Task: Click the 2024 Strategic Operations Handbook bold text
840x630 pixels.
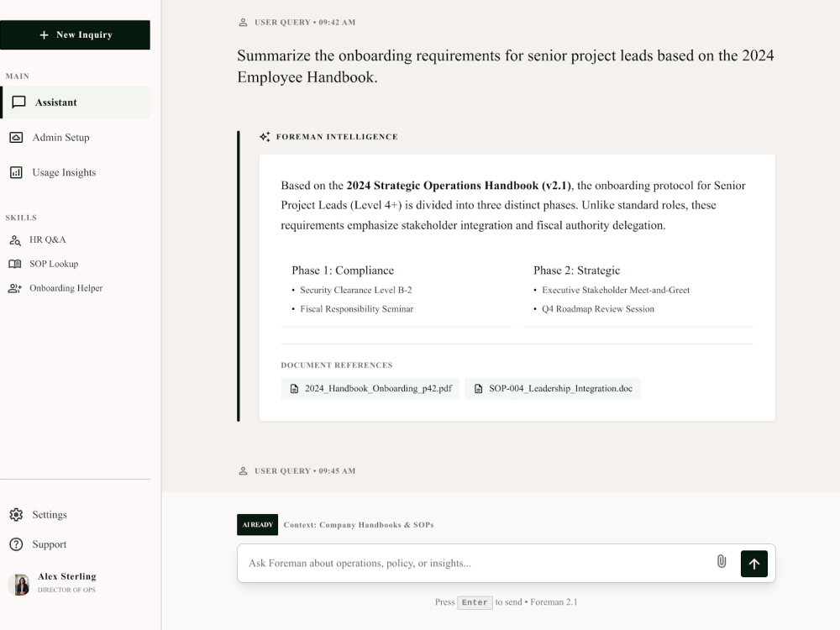Action: coord(459,186)
